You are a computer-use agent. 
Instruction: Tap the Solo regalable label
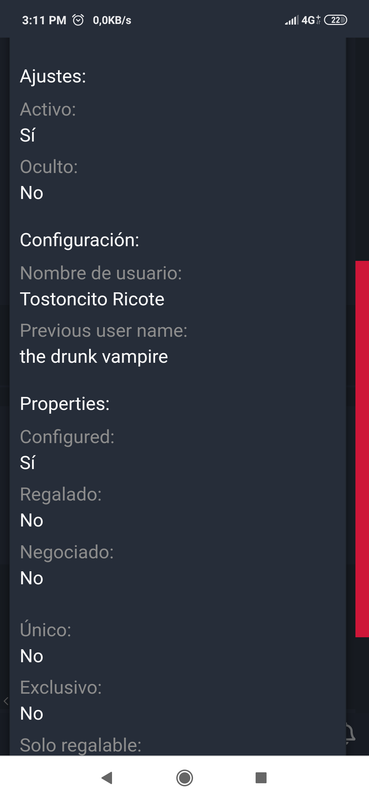tap(80, 745)
